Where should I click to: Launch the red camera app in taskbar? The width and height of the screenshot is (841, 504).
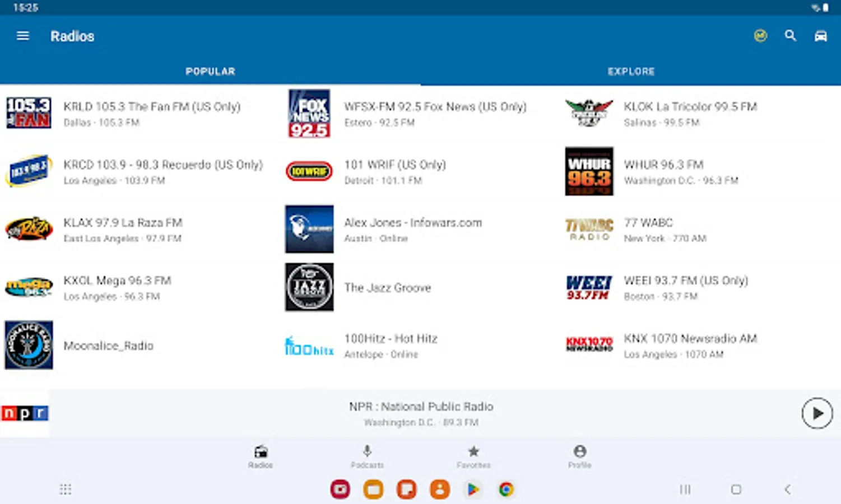coord(340,489)
